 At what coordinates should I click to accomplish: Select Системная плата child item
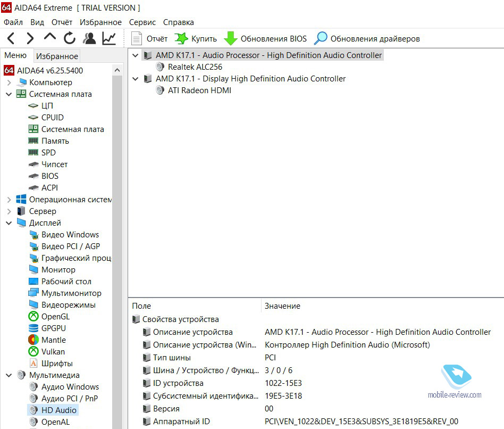click(x=66, y=129)
